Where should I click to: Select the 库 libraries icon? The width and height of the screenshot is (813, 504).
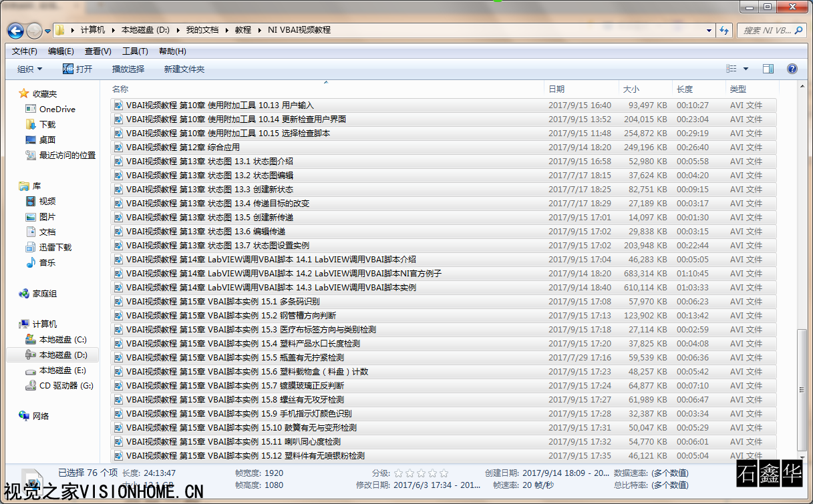[x=24, y=186]
